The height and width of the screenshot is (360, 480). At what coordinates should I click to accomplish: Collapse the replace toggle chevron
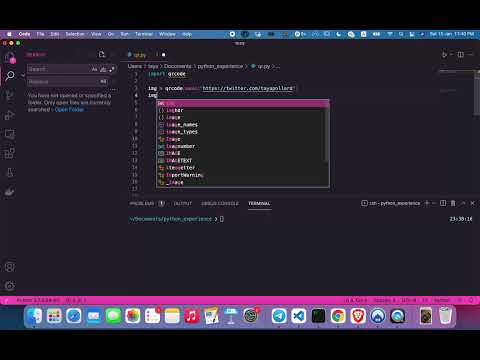point(23,75)
